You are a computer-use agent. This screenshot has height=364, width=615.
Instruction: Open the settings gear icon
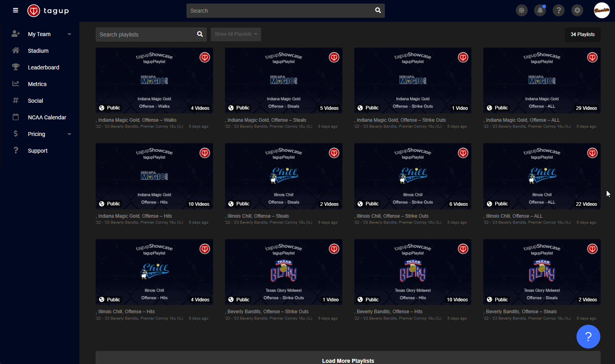point(577,11)
